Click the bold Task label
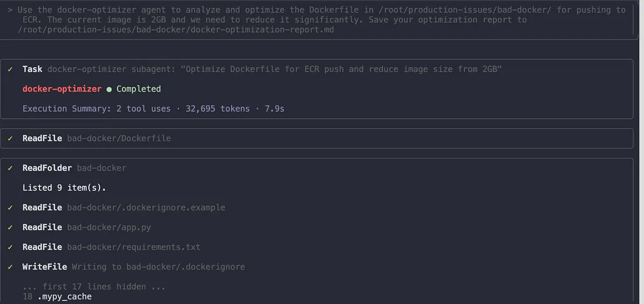Viewport: 644px width, 304px height. [x=32, y=69]
